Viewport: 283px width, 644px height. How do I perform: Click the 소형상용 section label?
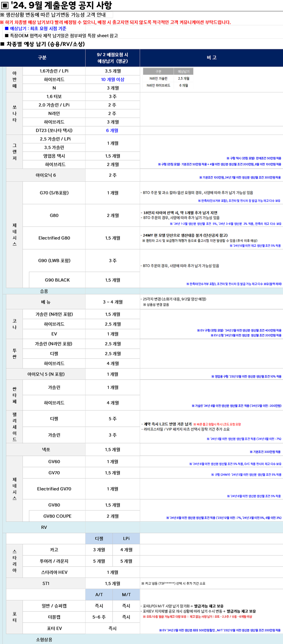(44, 639)
